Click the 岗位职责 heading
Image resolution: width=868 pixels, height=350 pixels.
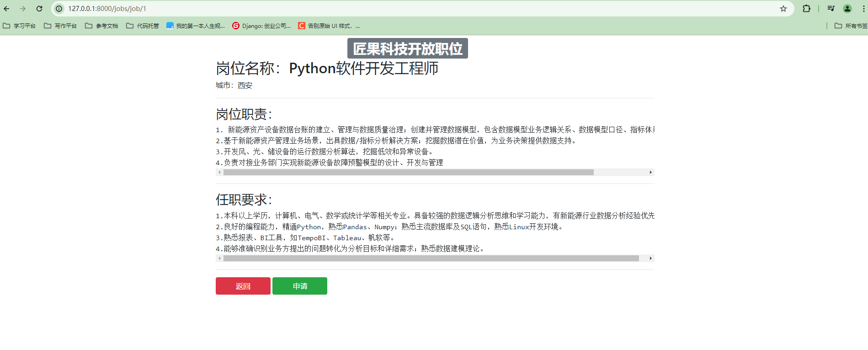click(244, 114)
